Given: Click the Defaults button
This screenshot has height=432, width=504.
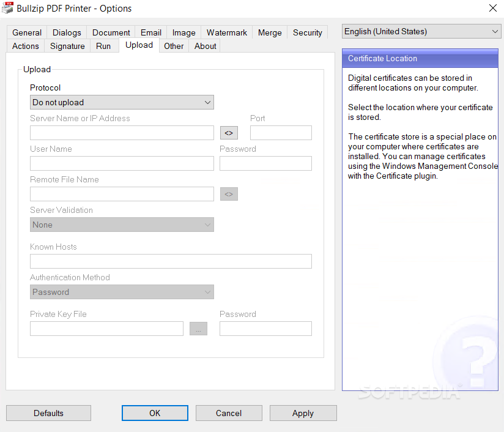Looking at the screenshot, I should (48, 413).
